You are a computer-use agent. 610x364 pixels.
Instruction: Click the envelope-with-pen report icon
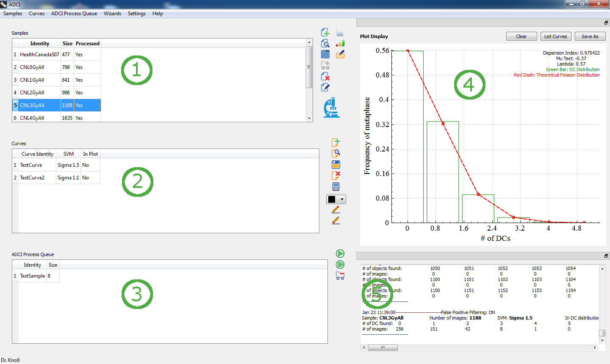click(340, 55)
